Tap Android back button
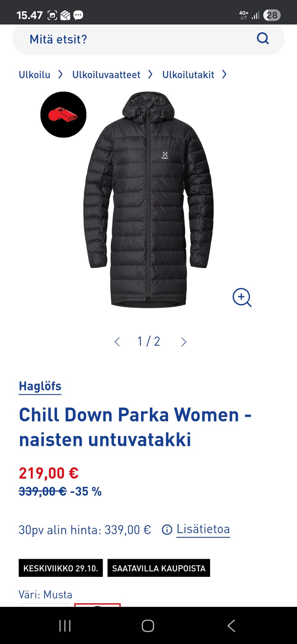The width and height of the screenshot is (297, 644). coord(231,626)
